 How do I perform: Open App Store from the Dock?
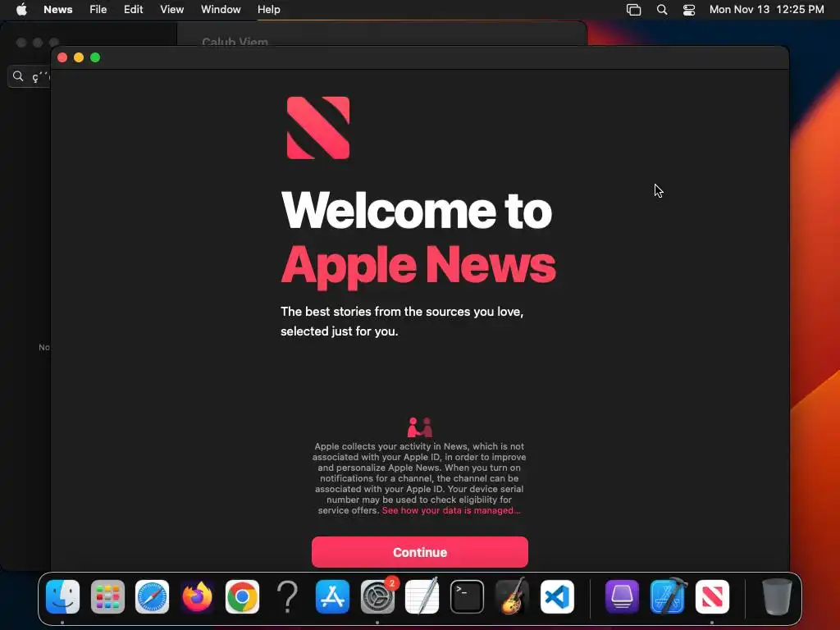tap(332, 596)
